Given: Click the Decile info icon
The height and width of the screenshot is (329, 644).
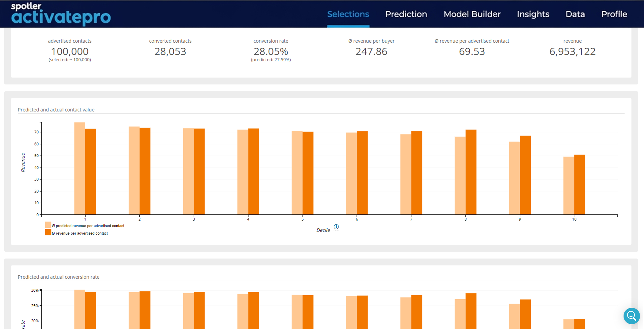Looking at the screenshot, I should (336, 227).
